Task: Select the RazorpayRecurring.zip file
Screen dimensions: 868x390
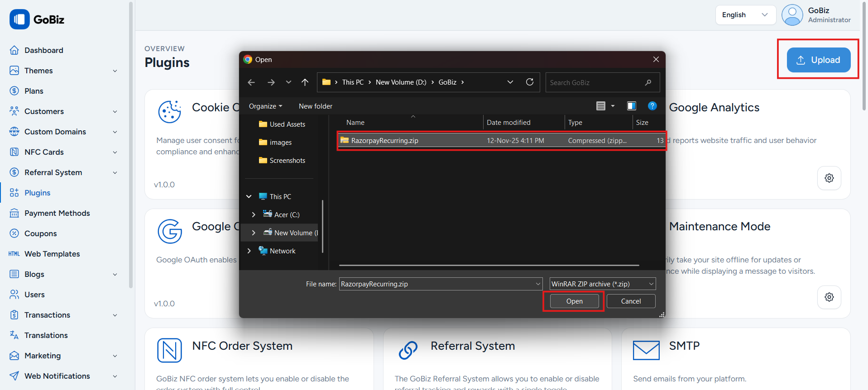Action: (x=501, y=141)
